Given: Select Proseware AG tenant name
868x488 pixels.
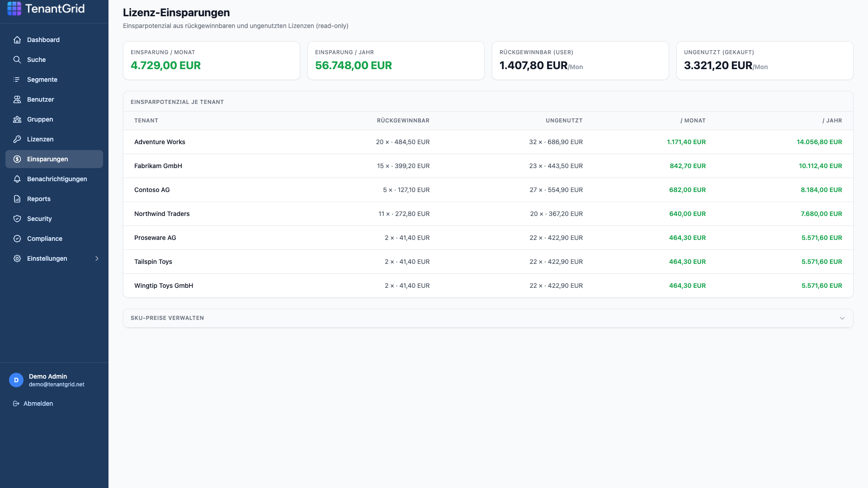Looking at the screenshot, I should tap(155, 238).
